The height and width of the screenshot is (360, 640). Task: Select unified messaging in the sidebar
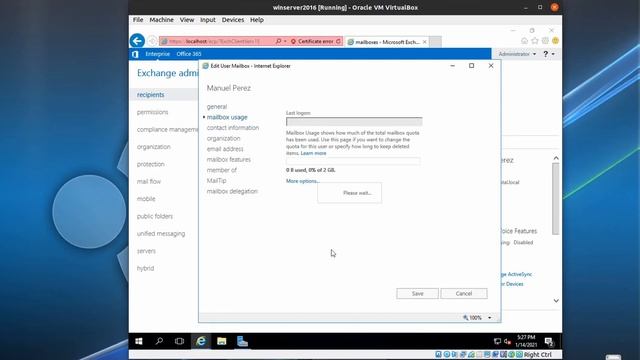tap(161, 233)
